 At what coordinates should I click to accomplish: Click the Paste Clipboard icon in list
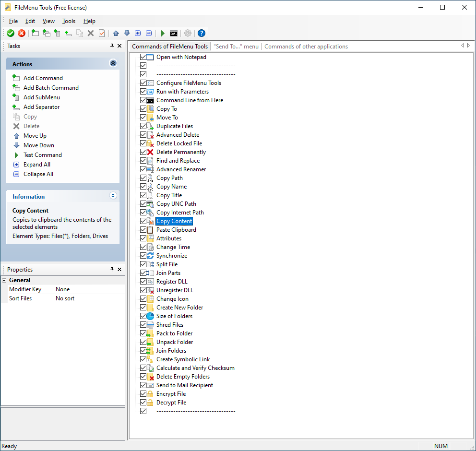point(150,230)
